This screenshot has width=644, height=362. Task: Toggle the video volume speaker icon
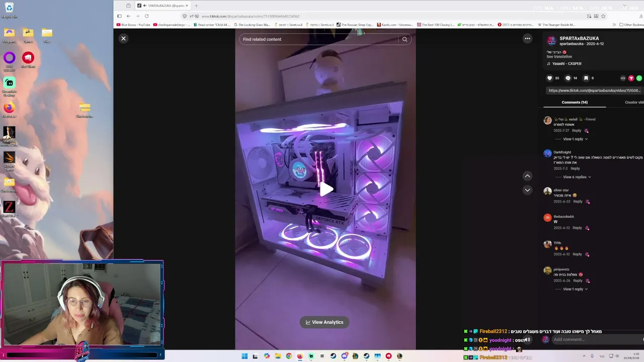527,340
